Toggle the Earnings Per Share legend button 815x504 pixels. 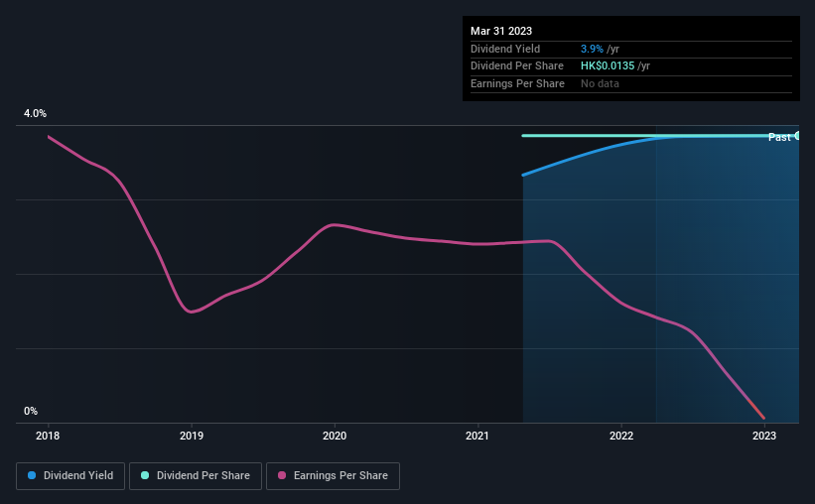click(333, 476)
